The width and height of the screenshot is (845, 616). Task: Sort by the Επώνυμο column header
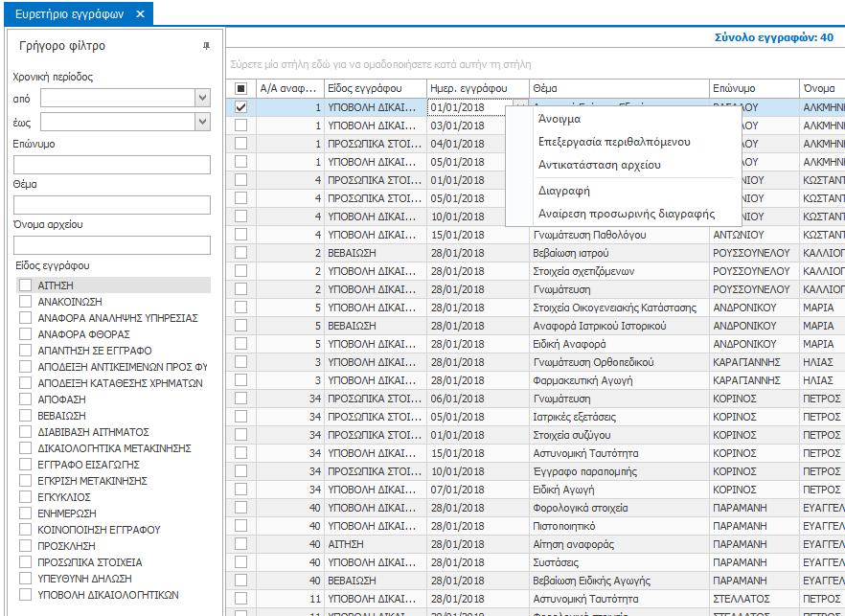[755, 88]
